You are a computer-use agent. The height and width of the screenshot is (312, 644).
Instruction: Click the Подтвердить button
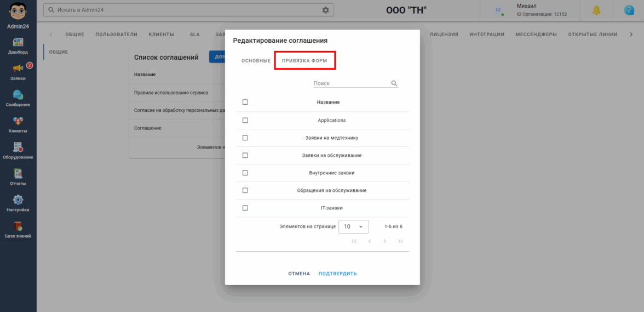[x=337, y=274]
